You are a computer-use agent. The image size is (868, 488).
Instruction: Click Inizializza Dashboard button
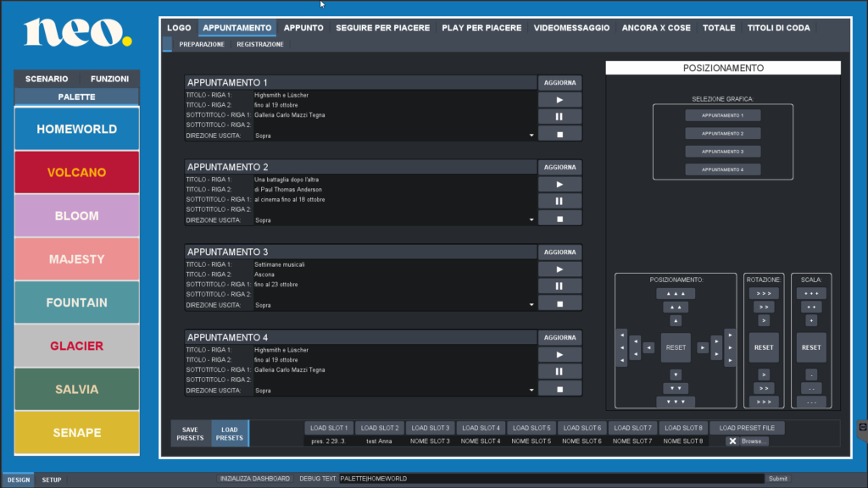tap(255, 479)
